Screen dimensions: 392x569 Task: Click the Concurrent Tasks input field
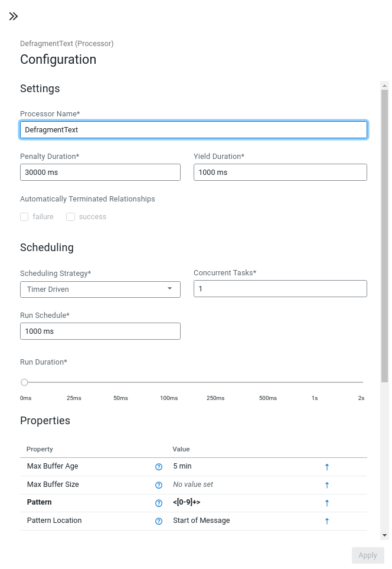click(x=280, y=289)
